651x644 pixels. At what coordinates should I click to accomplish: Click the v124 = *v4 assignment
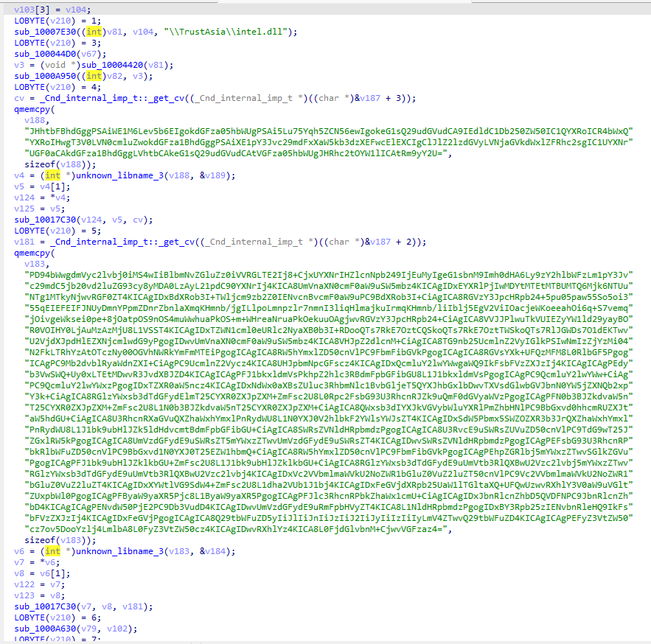(42, 198)
